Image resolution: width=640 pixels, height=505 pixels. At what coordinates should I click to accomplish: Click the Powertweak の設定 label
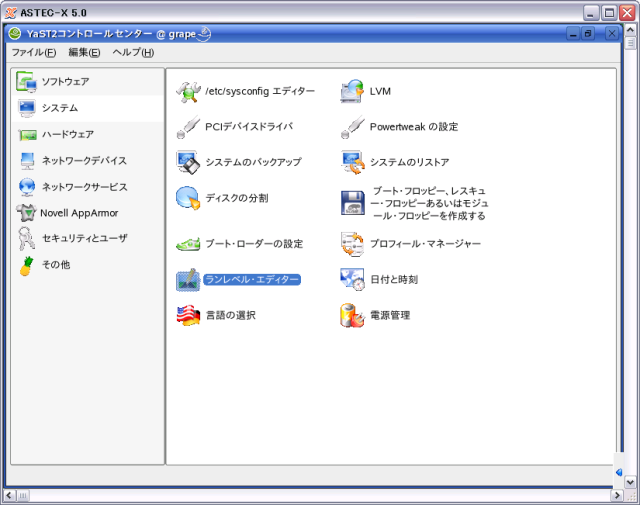[x=414, y=127]
